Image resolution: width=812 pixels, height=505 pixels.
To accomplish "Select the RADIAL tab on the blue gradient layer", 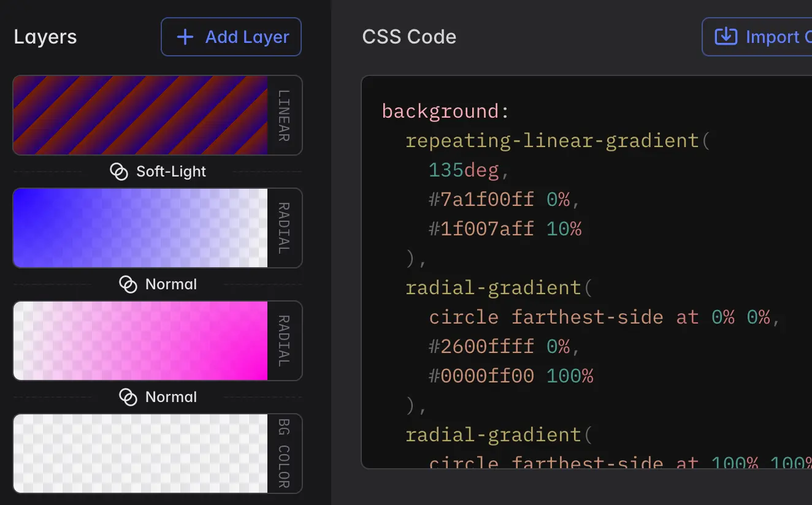I will coord(284,227).
